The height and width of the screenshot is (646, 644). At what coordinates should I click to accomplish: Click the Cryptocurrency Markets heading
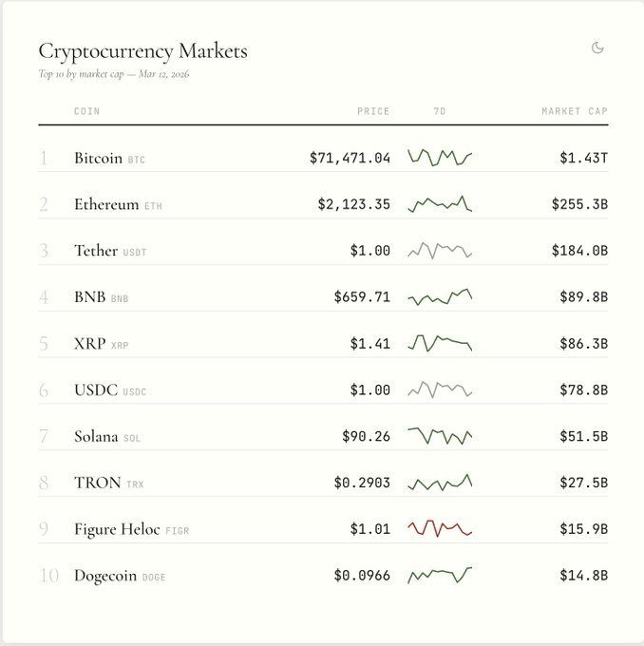click(142, 50)
